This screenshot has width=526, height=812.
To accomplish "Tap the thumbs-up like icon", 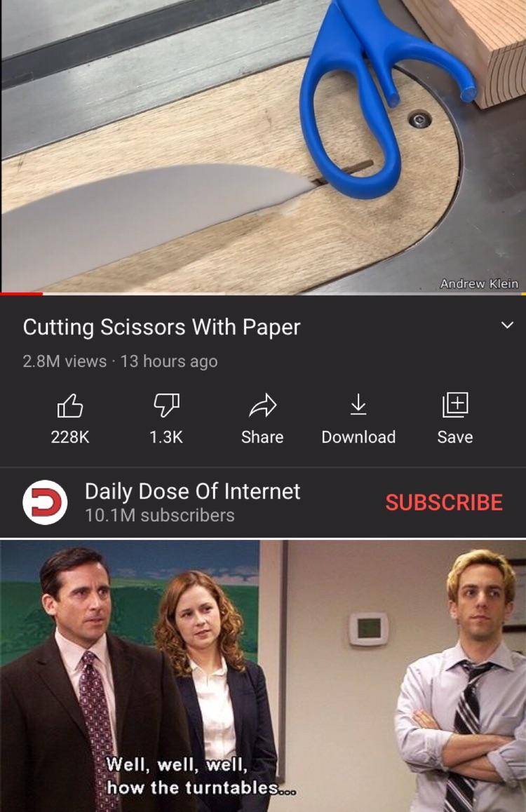I will point(70,405).
